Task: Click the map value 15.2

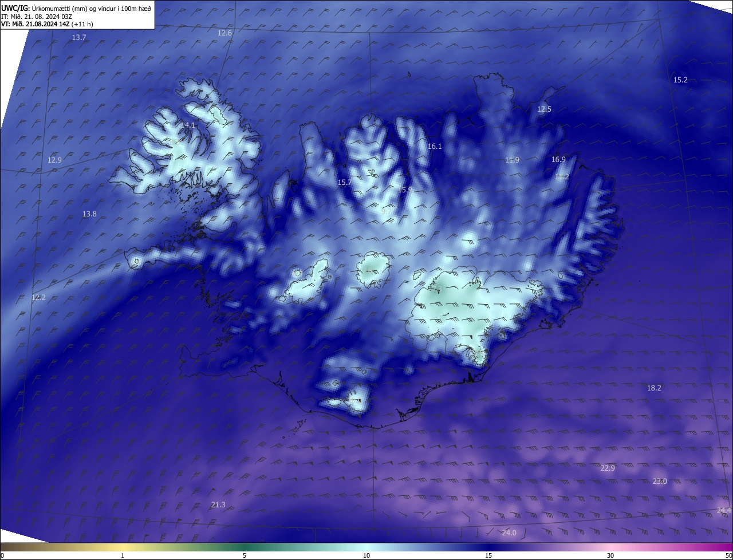Action: pos(680,80)
